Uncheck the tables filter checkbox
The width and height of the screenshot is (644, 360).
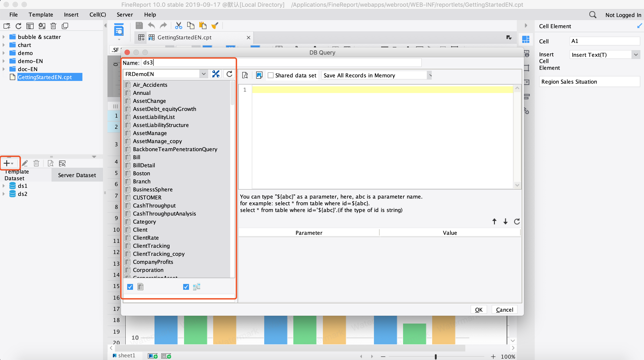tap(130, 287)
